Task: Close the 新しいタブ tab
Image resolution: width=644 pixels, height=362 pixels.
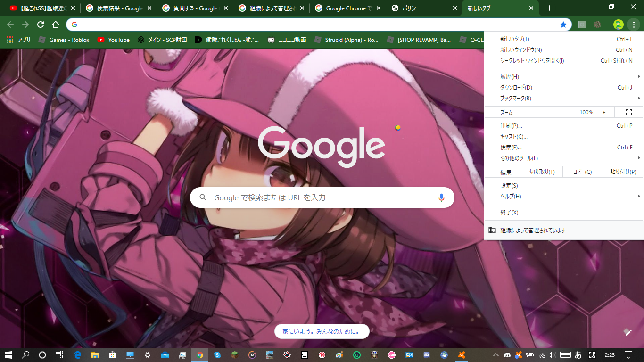Action: (531, 8)
